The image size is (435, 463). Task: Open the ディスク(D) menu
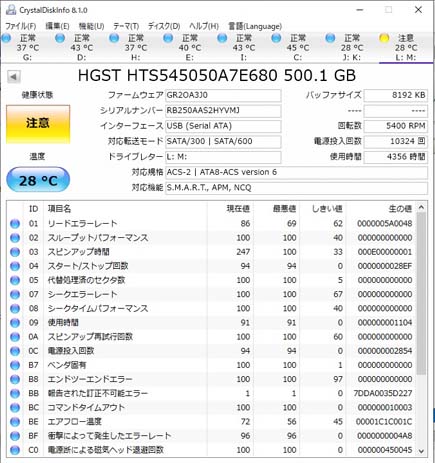[164, 26]
